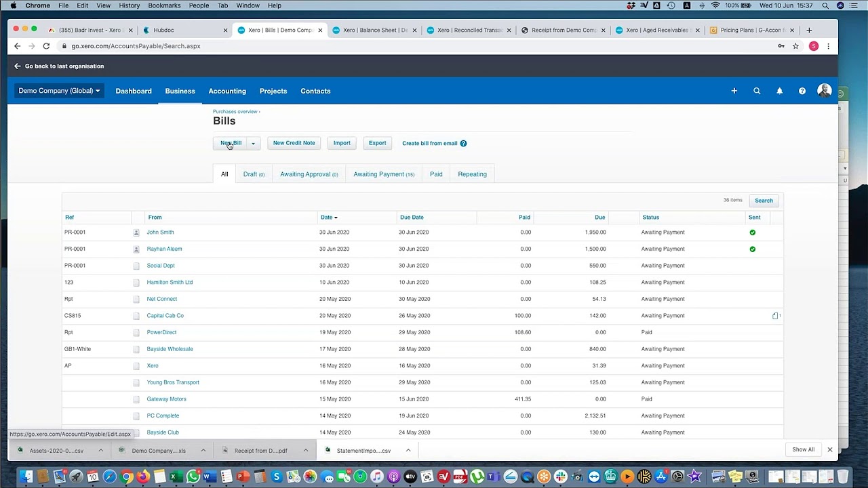Open the Gateway Motors bill link
This screenshot has height=488, width=868.
(166, 399)
